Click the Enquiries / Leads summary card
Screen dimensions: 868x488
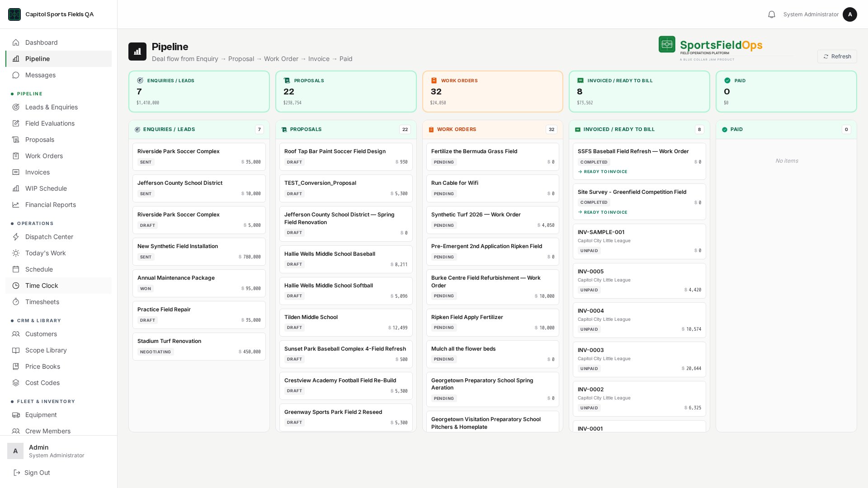click(199, 91)
